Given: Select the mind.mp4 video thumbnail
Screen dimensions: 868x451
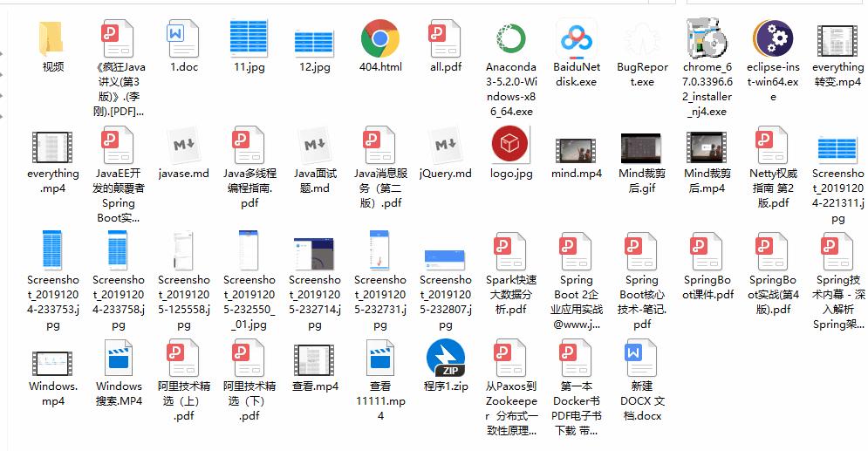Looking at the screenshot, I should tap(576, 151).
